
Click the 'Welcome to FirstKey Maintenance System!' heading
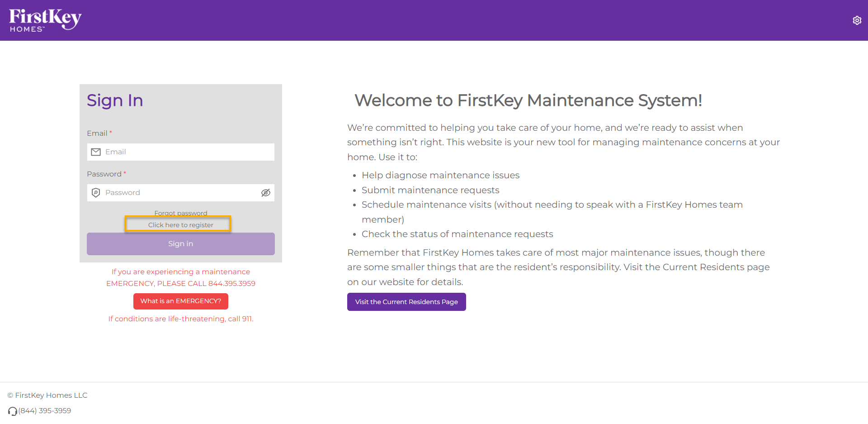pos(528,100)
